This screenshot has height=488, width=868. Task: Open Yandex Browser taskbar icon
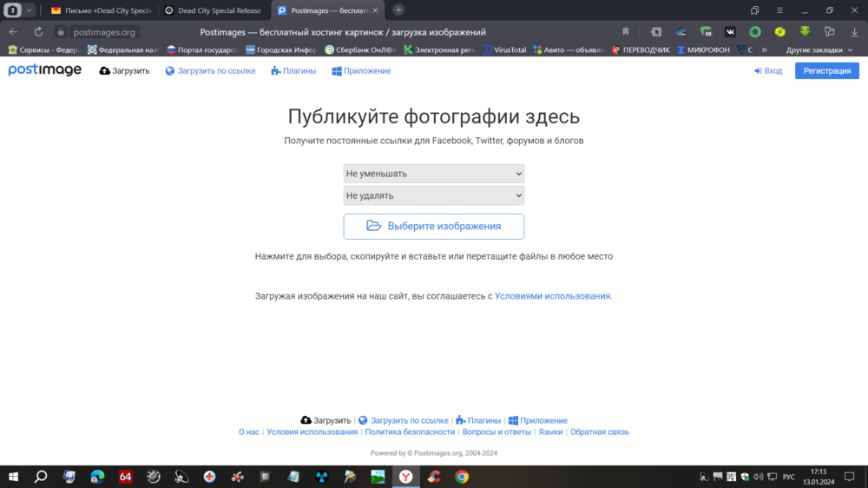point(405,477)
